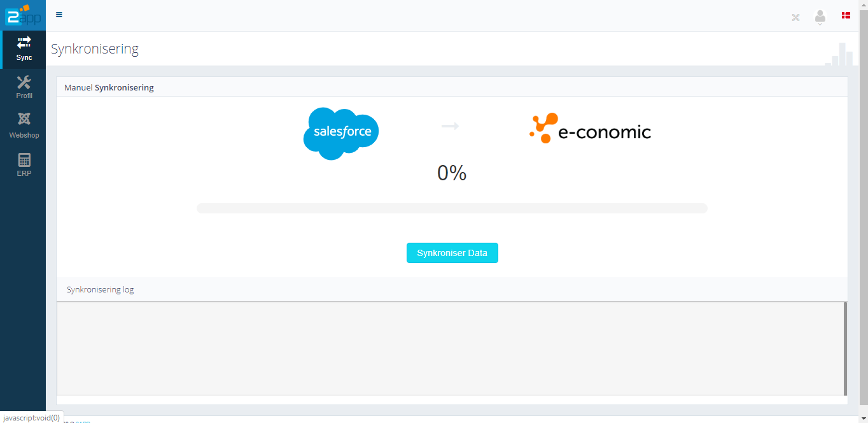
Task: Toggle fullscreen mode icon
Action: 795,17
